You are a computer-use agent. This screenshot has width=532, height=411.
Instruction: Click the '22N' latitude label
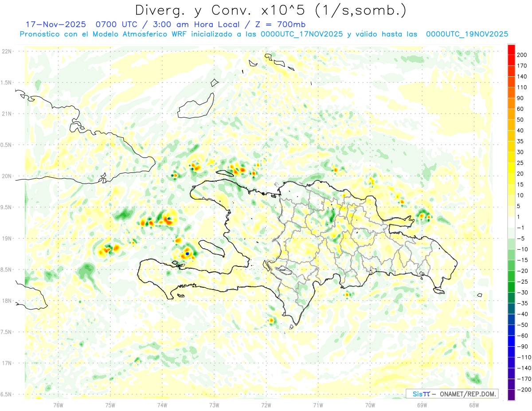(7, 51)
